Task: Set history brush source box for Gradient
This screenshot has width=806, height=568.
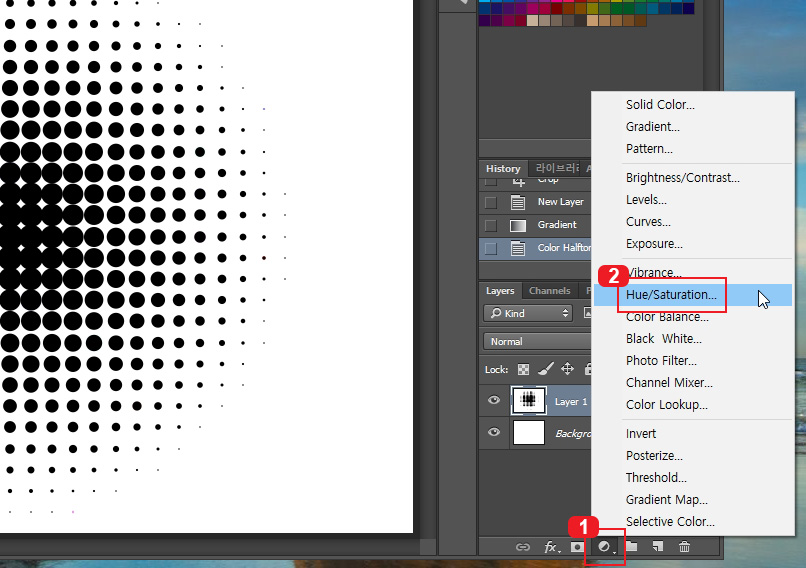Action: pos(491,225)
